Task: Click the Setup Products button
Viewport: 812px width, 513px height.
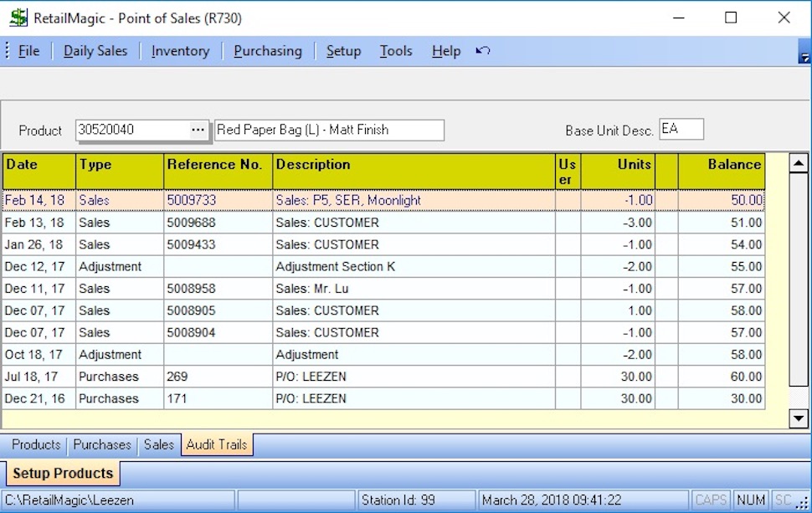Action: tap(63, 474)
